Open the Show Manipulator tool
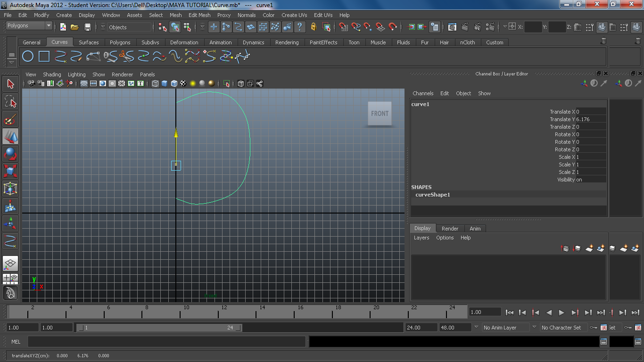 coord(10,223)
